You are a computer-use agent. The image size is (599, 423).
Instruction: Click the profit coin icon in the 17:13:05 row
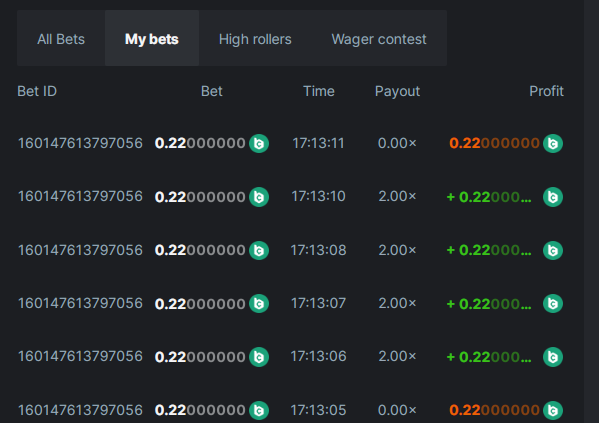coord(553,410)
